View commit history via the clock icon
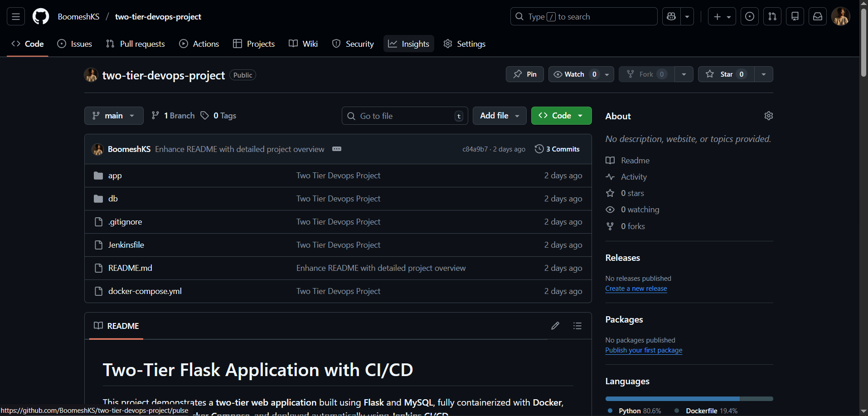 point(539,149)
